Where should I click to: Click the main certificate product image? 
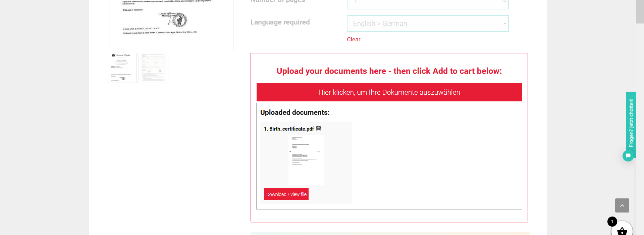point(170,25)
